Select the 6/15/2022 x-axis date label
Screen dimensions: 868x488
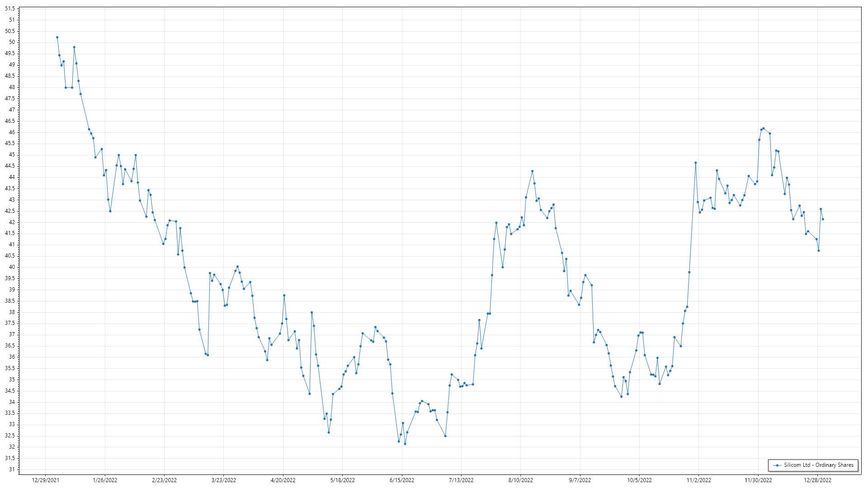pyautogui.click(x=402, y=480)
